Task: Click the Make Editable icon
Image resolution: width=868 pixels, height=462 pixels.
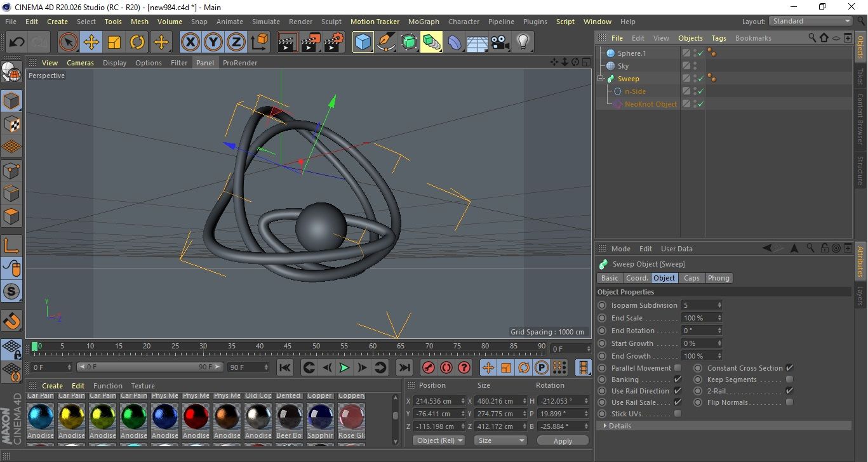Action: point(12,74)
